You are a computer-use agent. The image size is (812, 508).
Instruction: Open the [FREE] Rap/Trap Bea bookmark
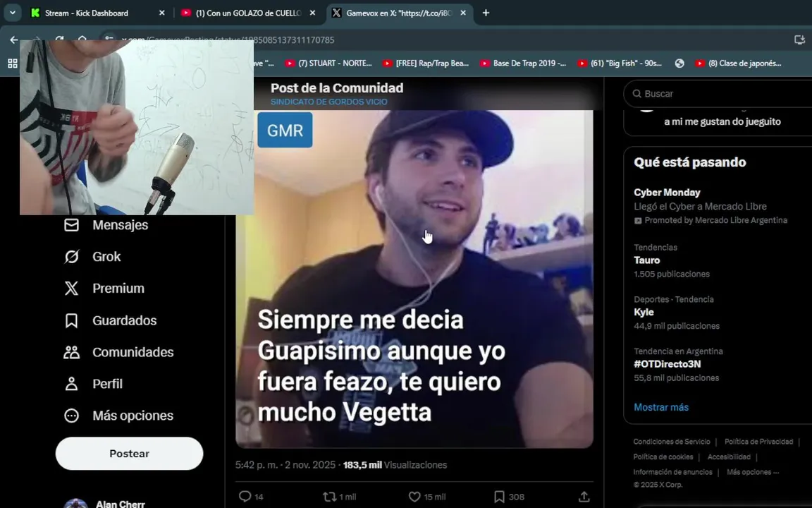coord(426,64)
